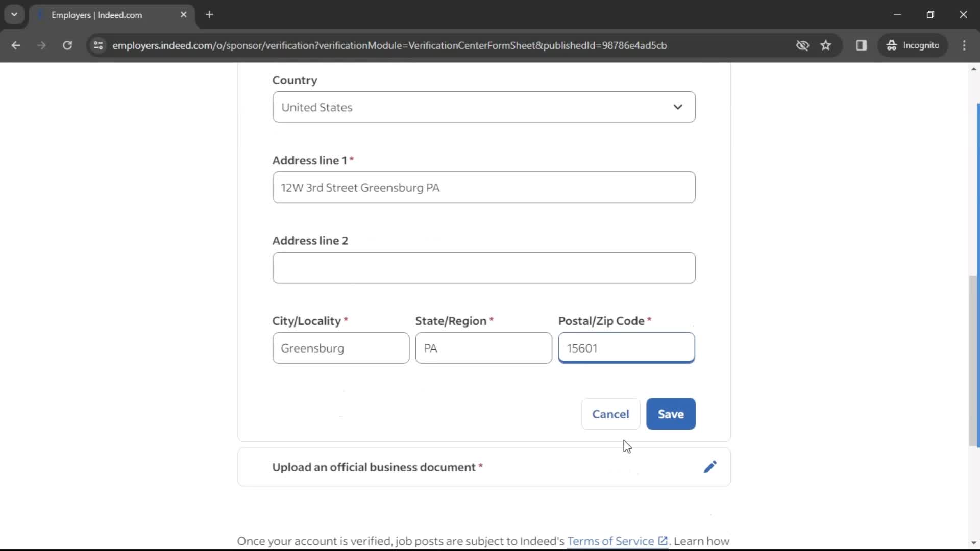Click the browser extensions icon
Screen dimensions: 980x551
(x=861, y=45)
